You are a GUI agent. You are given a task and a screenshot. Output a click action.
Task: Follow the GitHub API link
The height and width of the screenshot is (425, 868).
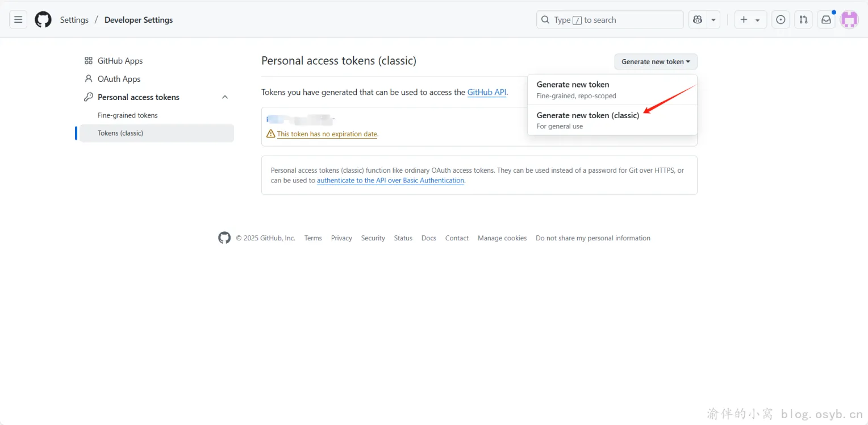pos(486,92)
